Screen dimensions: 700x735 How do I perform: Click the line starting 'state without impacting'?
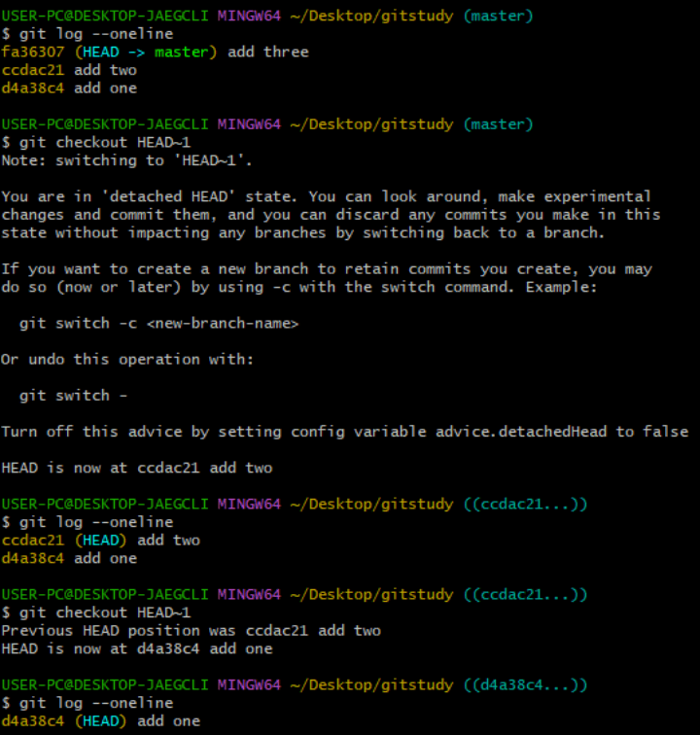(303, 233)
